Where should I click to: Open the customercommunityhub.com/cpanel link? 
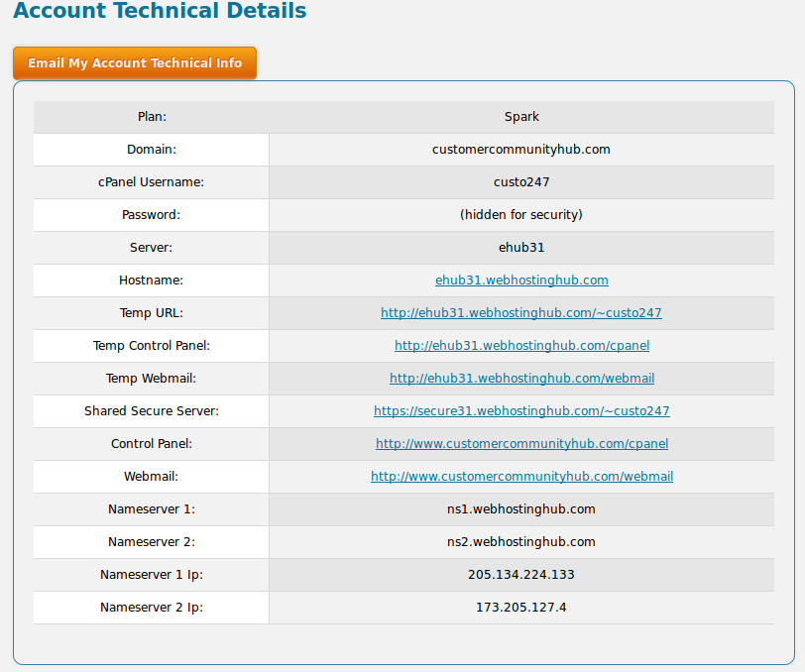[x=521, y=444]
